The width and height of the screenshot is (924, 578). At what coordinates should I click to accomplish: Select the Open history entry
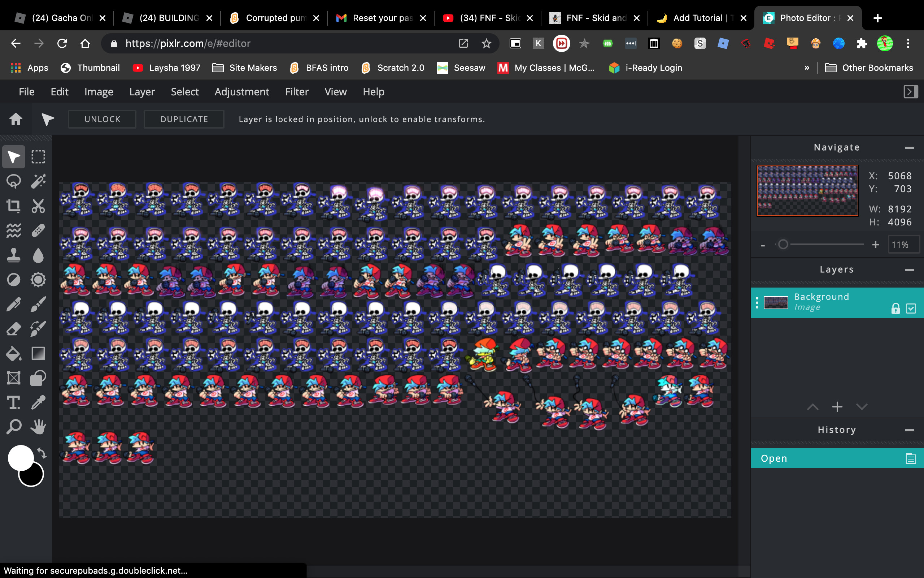pos(837,458)
